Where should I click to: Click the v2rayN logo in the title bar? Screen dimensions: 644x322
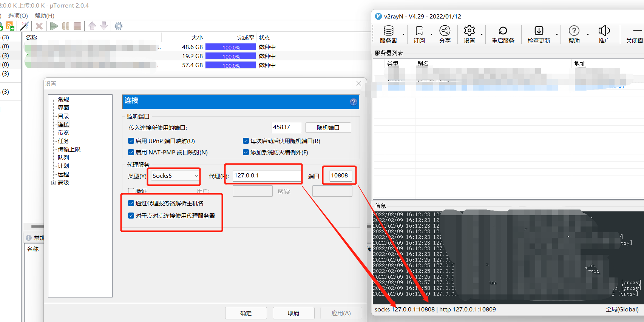[378, 16]
